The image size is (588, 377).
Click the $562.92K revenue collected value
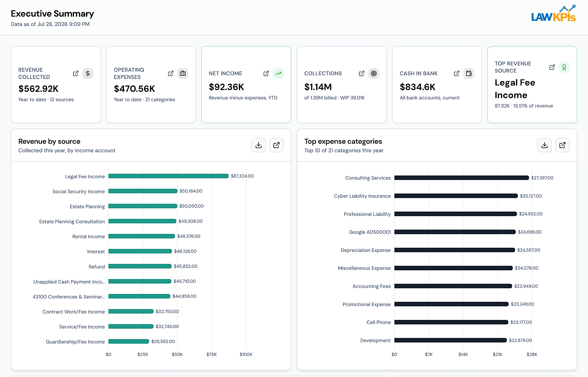pos(38,89)
